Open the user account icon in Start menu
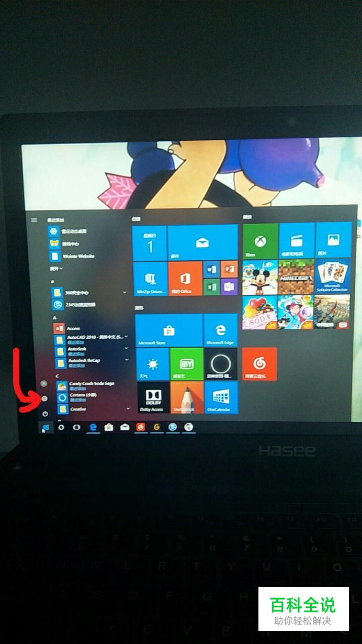The image size is (362, 644). tap(43, 384)
